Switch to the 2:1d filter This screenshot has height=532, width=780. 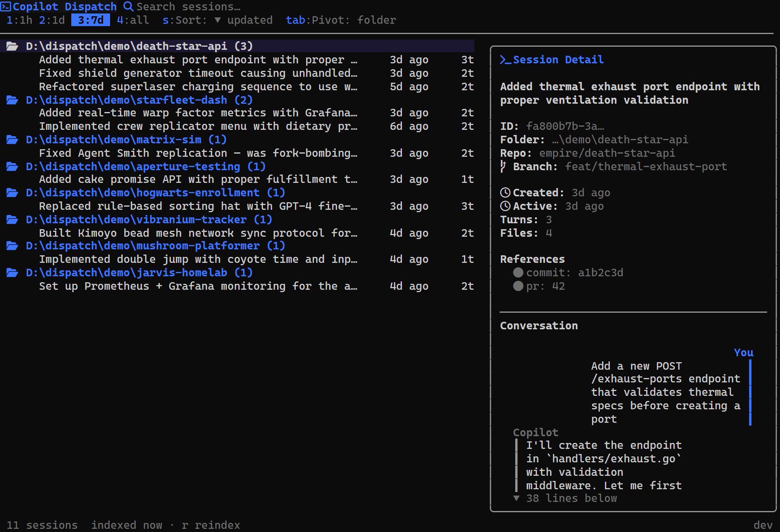tap(52, 20)
